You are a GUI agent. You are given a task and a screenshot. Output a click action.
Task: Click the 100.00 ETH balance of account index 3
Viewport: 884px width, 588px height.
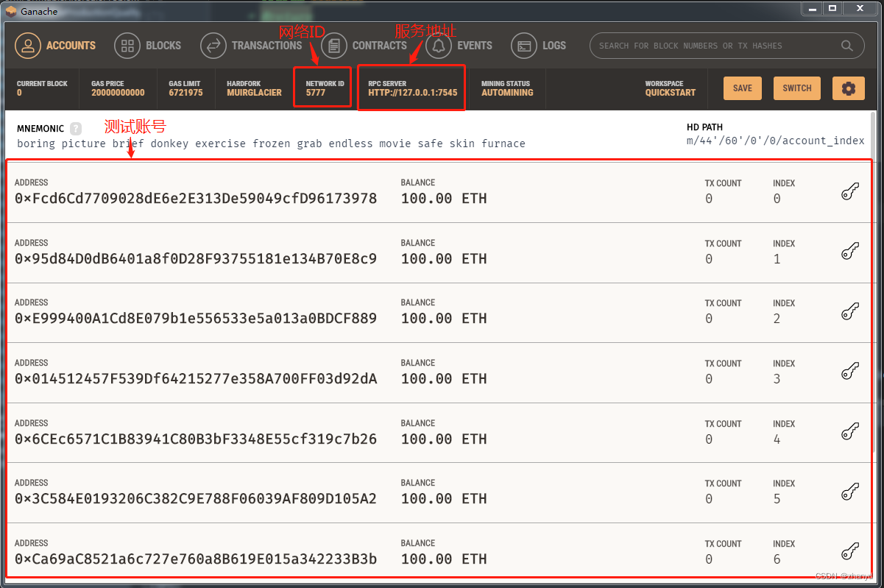point(444,379)
